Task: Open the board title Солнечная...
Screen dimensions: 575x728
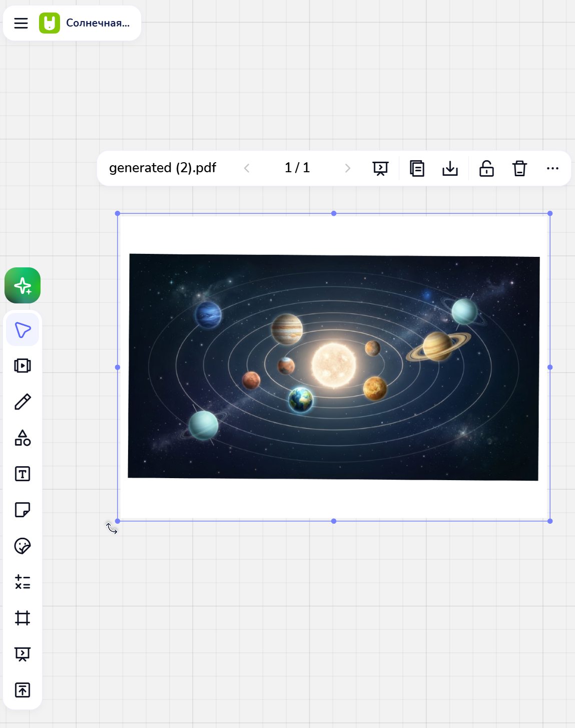Action: click(x=98, y=23)
